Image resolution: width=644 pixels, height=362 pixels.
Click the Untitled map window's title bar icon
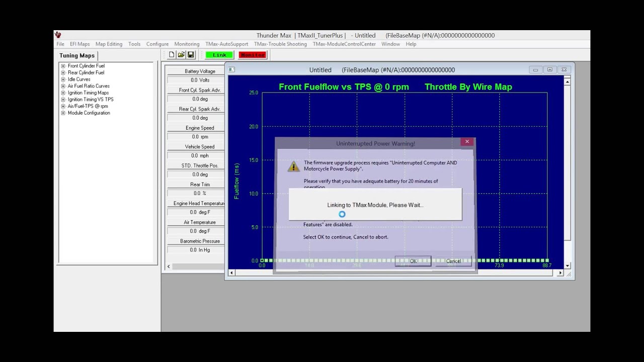pyautogui.click(x=231, y=70)
